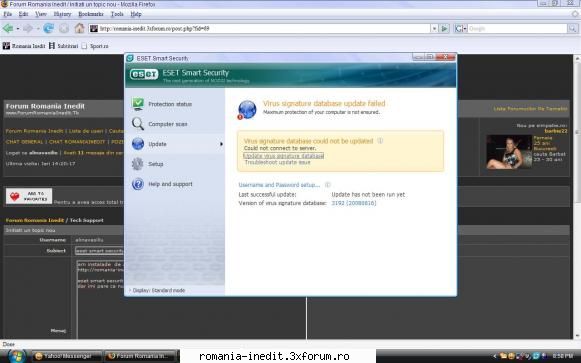Open Help and support question icon
The height and width of the screenshot is (363, 581).
tap(138, 184)
